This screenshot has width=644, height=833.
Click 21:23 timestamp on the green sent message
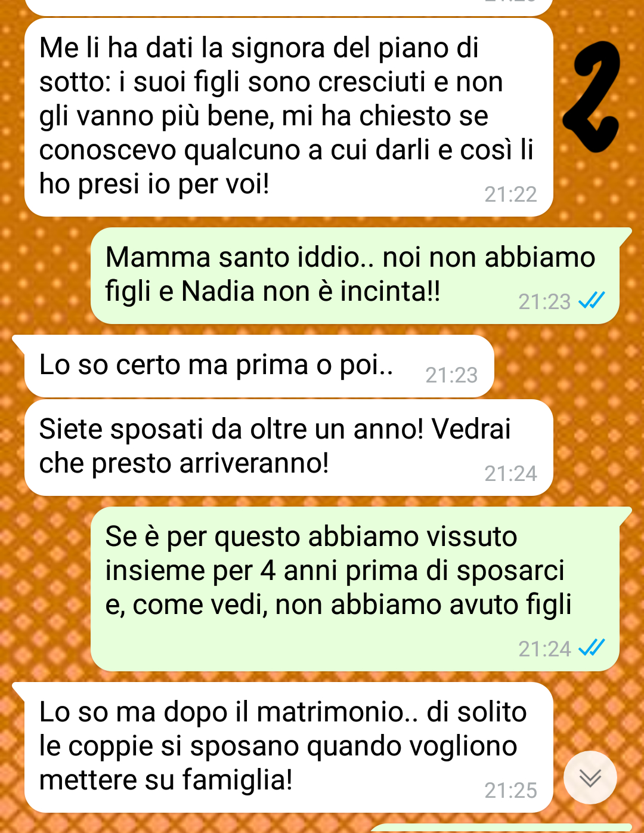point(544,302)
